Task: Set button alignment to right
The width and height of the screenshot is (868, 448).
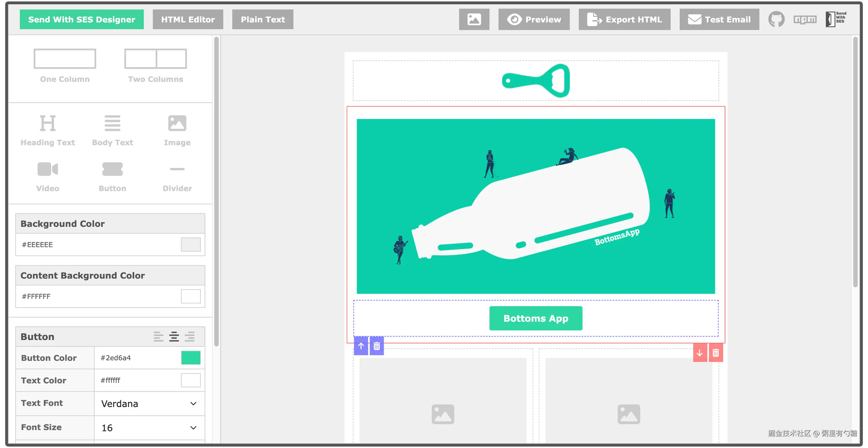Action: click(190, 337)
